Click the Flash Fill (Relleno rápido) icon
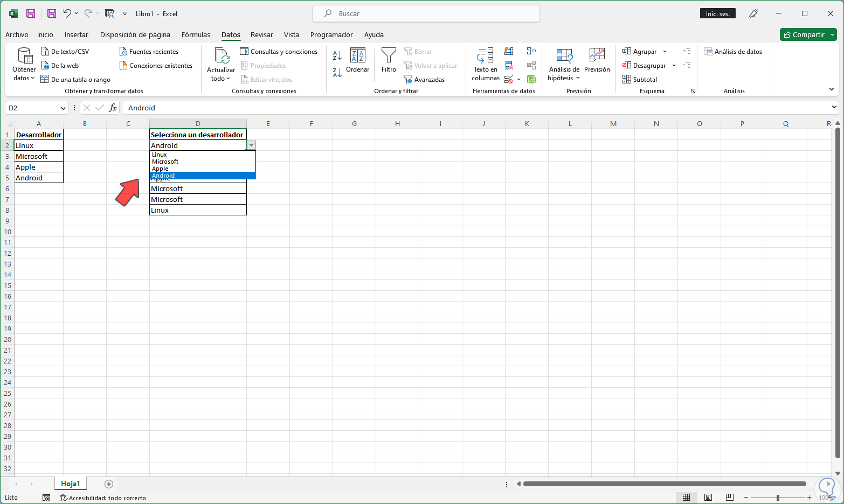 (509, 51)
